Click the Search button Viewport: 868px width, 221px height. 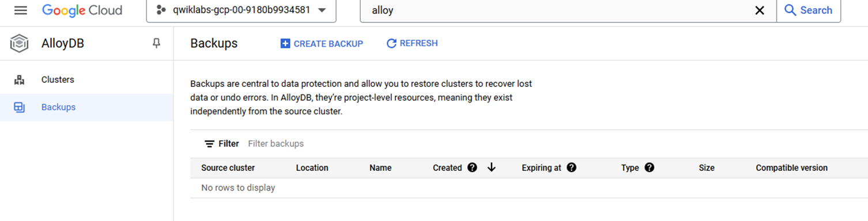point(809,10)
